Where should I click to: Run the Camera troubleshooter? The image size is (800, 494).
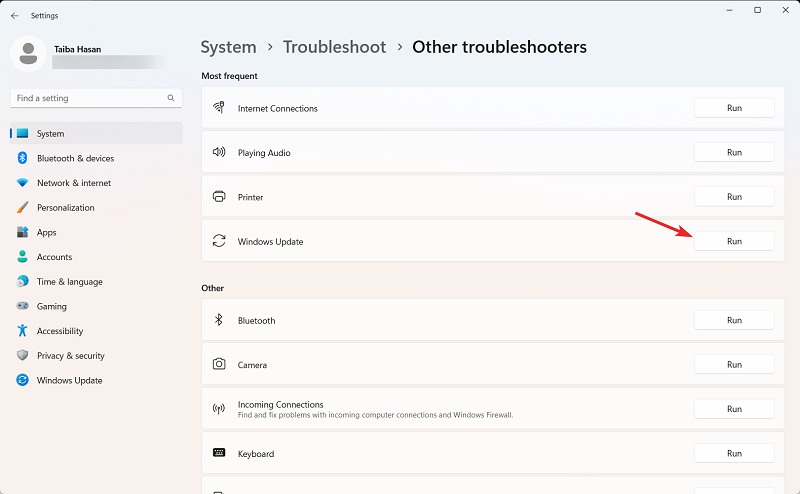pyautogui.click(x=734, y=365)
